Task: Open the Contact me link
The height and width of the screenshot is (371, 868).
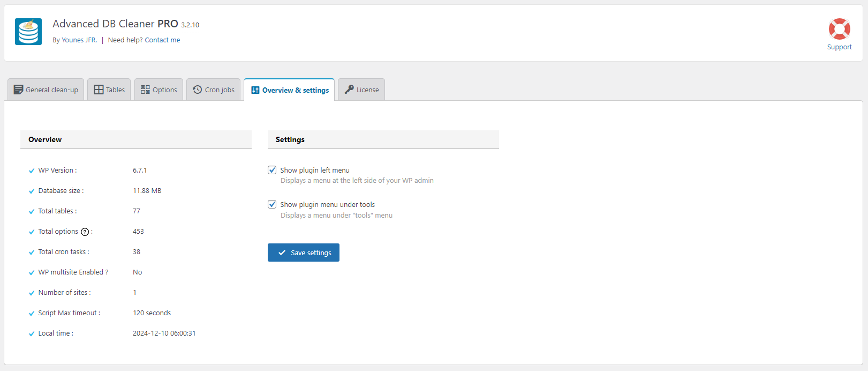Action: 162,40
